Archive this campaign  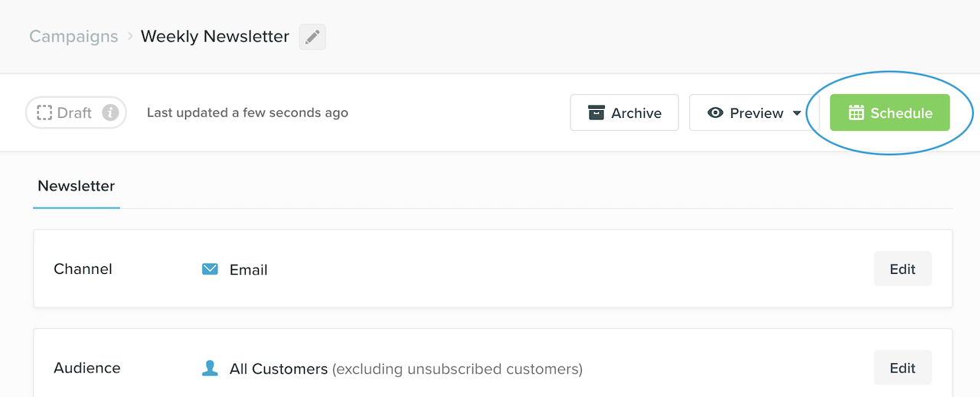(624, 113)
